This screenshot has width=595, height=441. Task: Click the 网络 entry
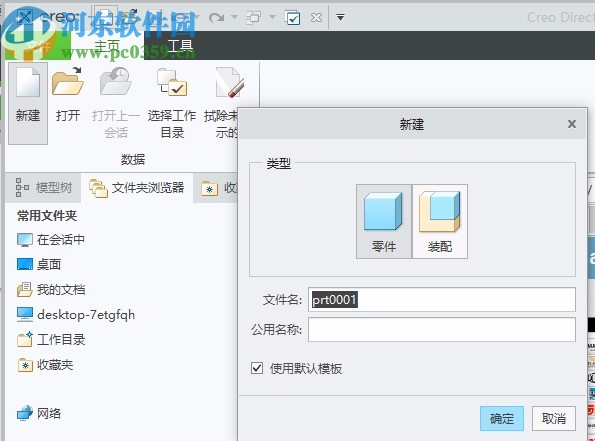coord(39,413)
